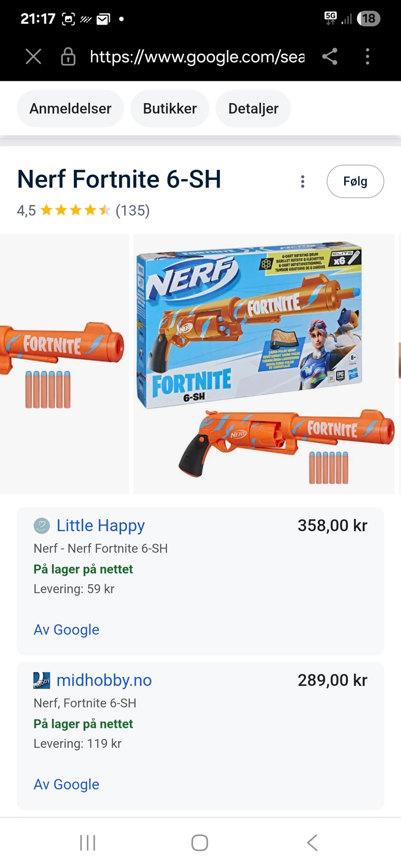Screen dimensions: 401x868
Task: Open the browser three-dot overflow menu
Action: [x=368, y=56]
